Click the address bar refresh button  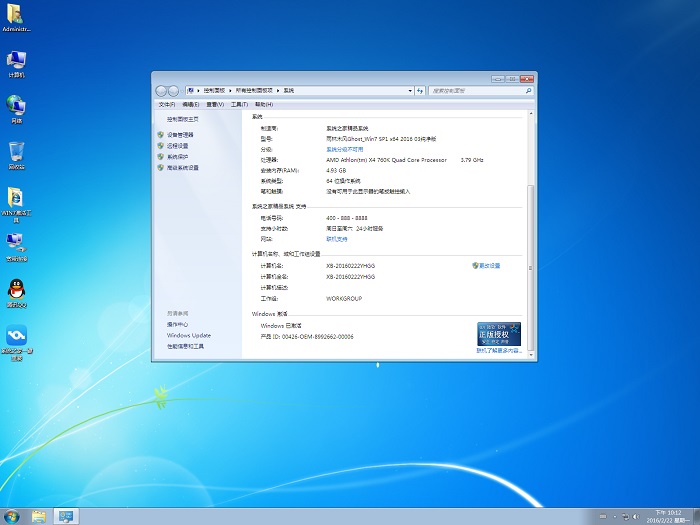(x=420, y=90)
